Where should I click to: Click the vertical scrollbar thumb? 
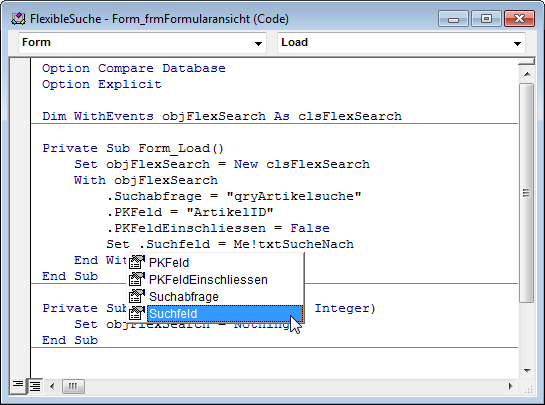point(527,193)
